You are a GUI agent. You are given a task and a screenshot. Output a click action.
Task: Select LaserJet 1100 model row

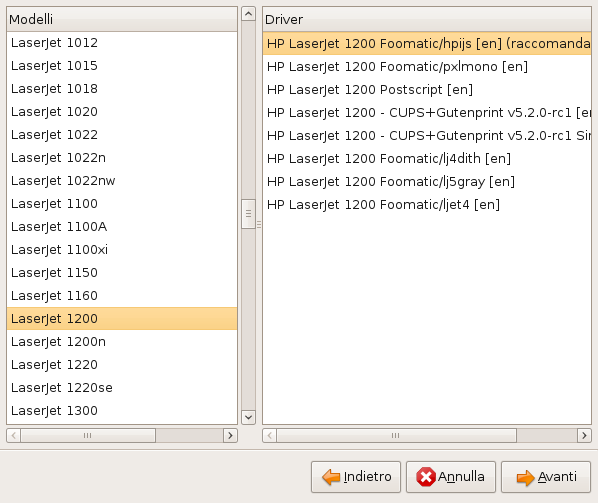pos(122,204)
